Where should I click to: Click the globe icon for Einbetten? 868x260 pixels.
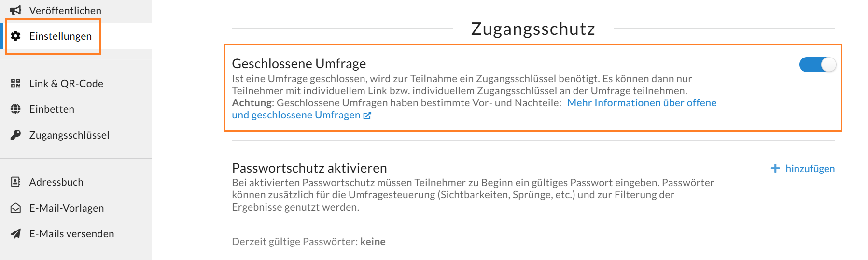[x=15, y=109]
